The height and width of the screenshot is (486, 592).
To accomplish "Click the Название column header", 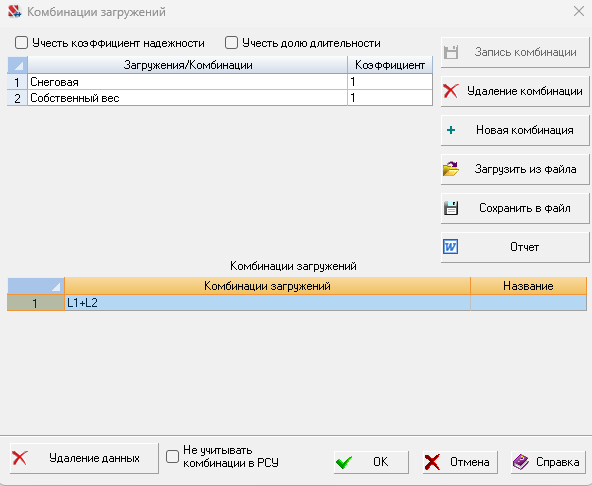I will pyautogui.click(x=528, y=286).
